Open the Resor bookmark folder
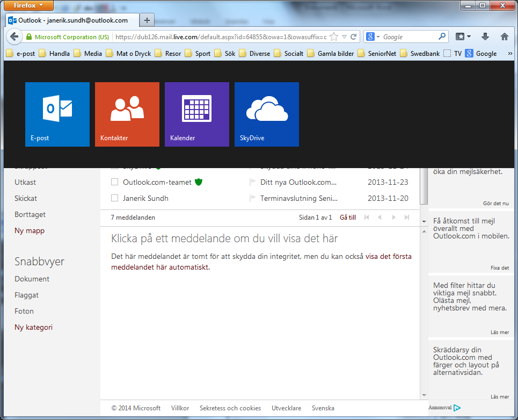The height and width of the screenshot is (420, 518). tap(168, 54)
